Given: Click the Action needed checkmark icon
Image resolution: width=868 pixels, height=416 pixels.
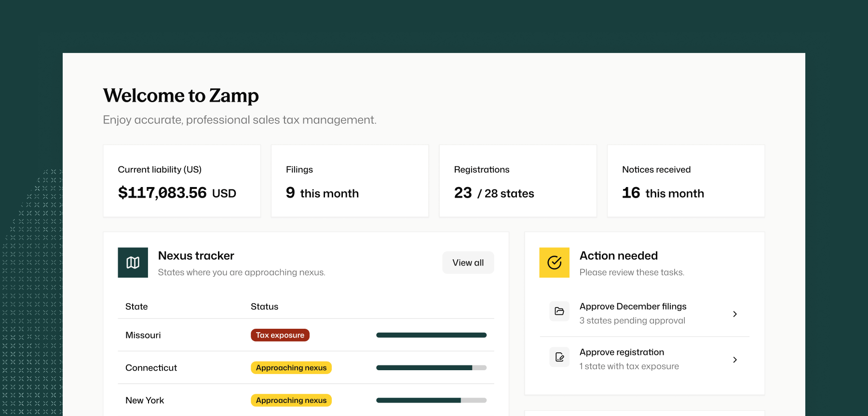Looking at the screenshot, I should (555, 263).
